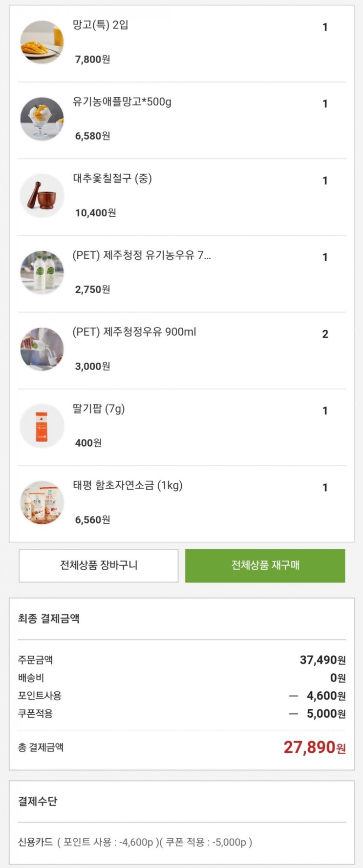363x868 pixels.
Task: Open the Jeju organic milk (유기농우유) bottle image
Action: pos(42,272)
